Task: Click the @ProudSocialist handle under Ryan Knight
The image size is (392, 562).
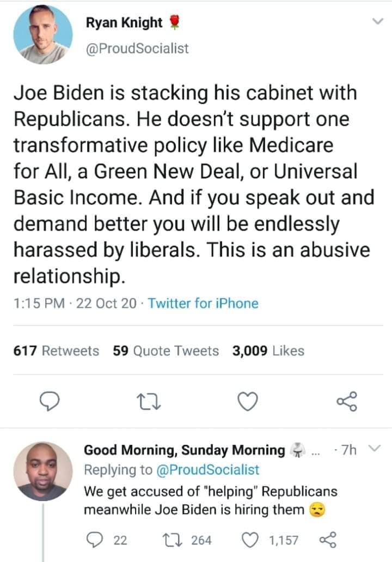Action: [x=137, y=48]
